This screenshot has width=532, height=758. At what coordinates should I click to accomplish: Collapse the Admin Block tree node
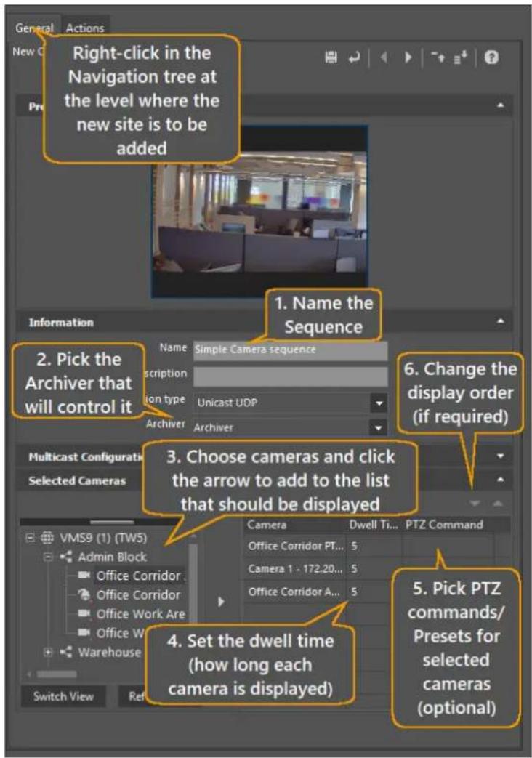click(x=49, y=557)
